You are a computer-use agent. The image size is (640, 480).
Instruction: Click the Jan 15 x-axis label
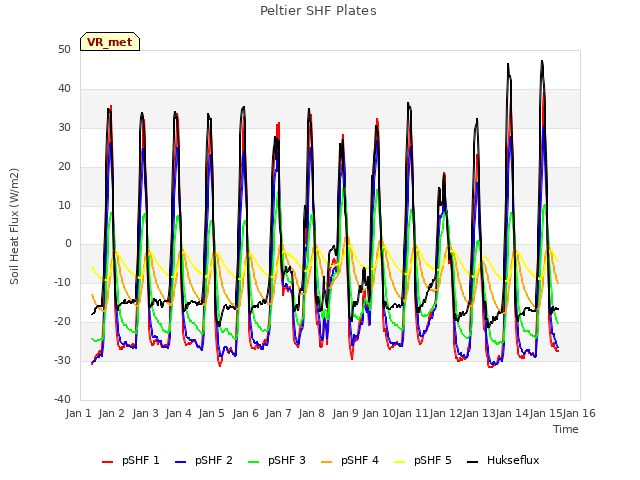(546, 413)
